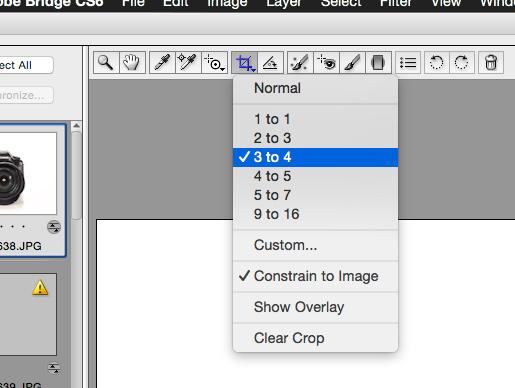Open the Filter menu in menu bar
This screenshot has height=388, width=515.
click(x=396, y=3)
